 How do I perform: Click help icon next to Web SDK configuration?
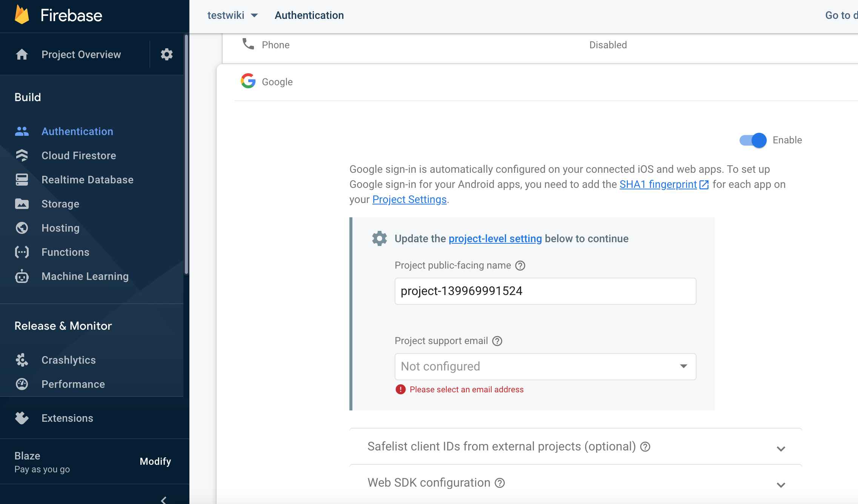click(500, 483)
